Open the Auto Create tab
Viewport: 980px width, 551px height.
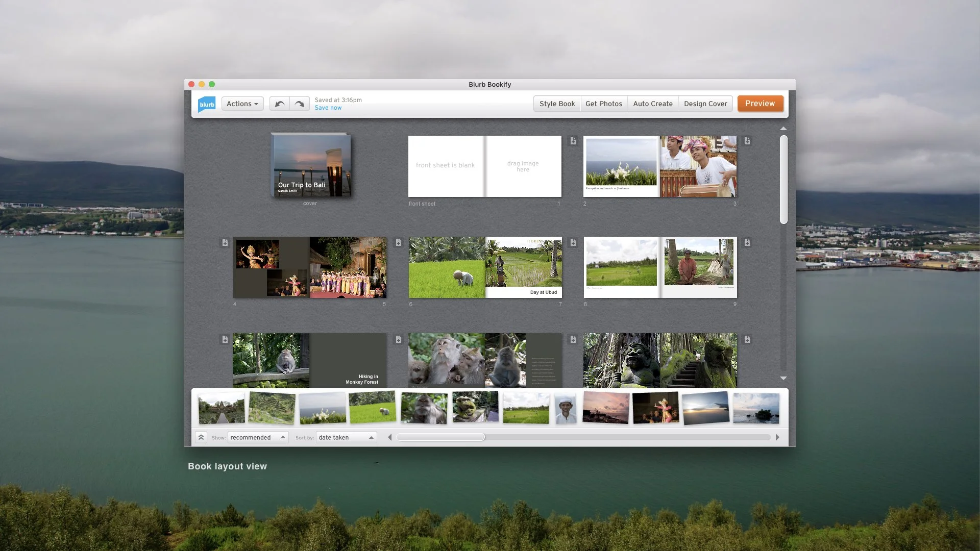click(x=652, y=104)
